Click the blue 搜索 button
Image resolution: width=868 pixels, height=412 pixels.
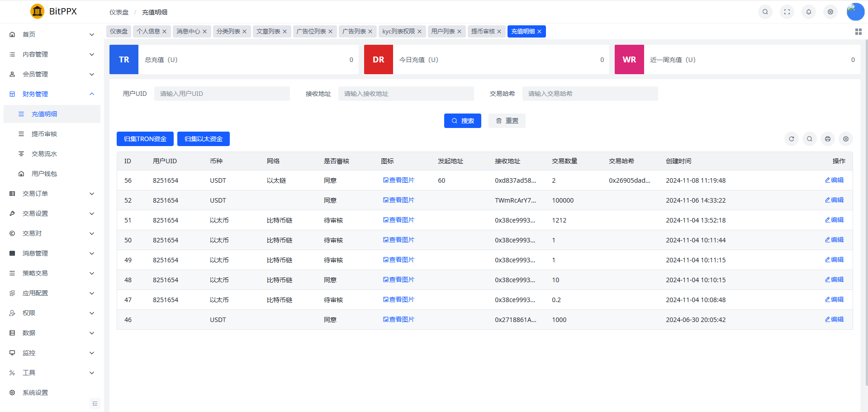(x=462, y=121)
